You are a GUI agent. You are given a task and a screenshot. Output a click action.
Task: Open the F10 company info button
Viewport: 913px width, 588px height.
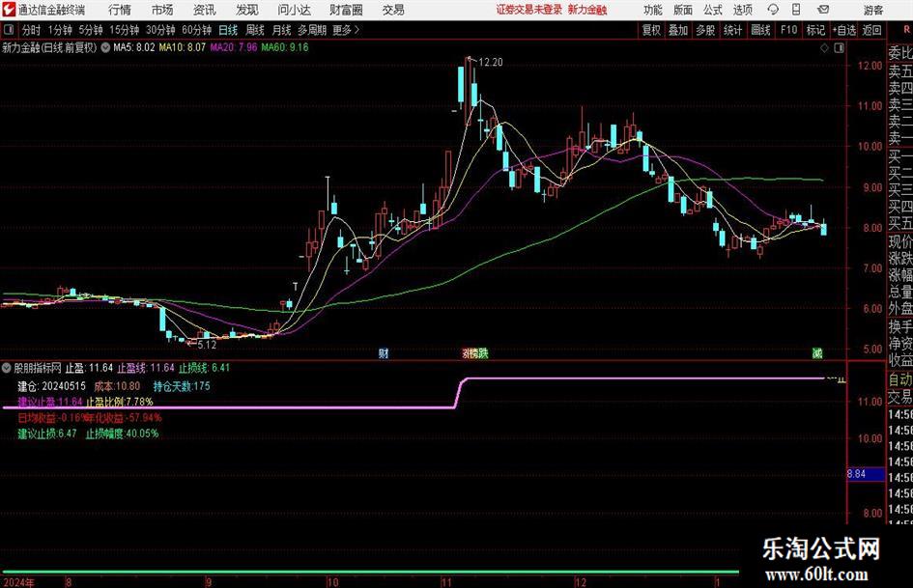point(788,30)
